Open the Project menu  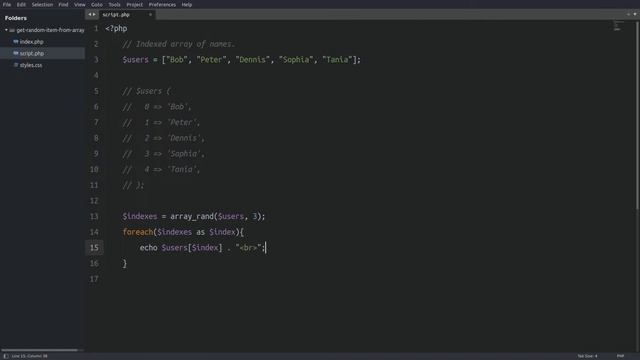tap(134, 4)
